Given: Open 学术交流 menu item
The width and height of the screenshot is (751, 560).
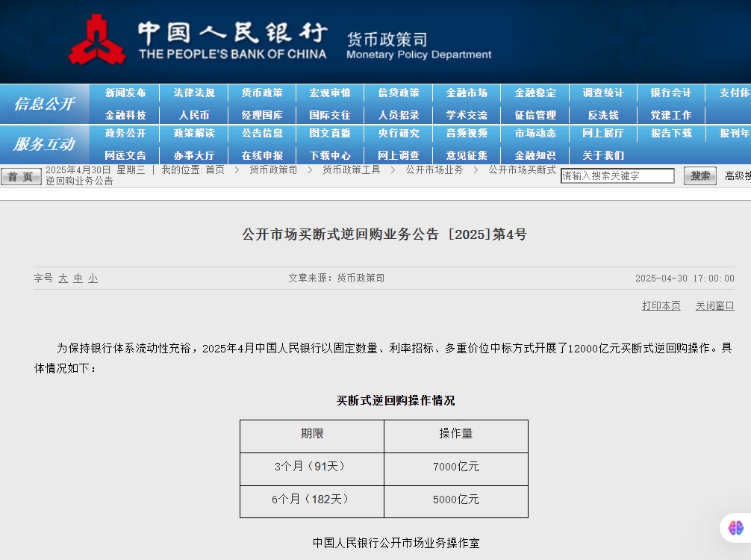Looking at the screenshot, I should coord(467,116).
